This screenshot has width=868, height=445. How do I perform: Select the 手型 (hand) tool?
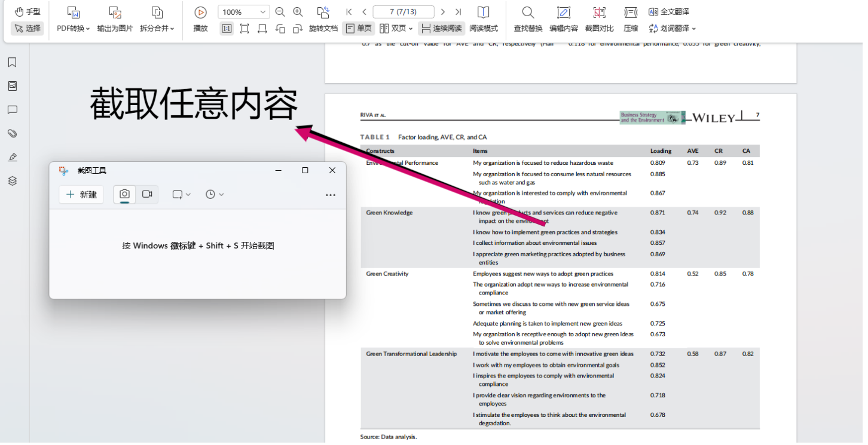coord(26,11)
